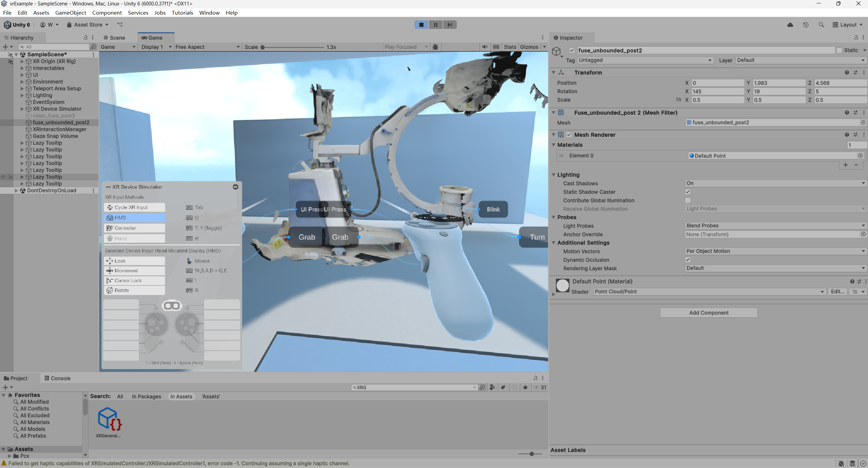Toggle hidden packages visibility eye showing 31
Image resolution: width=868 pixels, height=468 pixels.
[x=540, y=387]
